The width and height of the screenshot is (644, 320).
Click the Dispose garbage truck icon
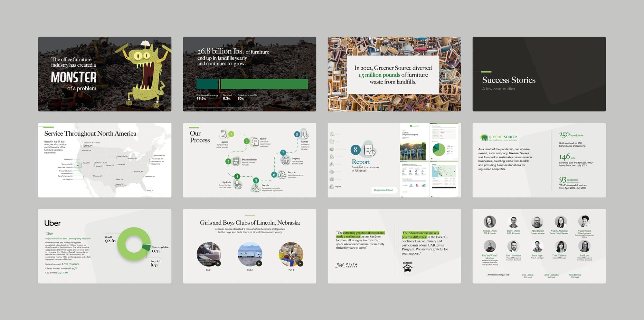point(285,160)
